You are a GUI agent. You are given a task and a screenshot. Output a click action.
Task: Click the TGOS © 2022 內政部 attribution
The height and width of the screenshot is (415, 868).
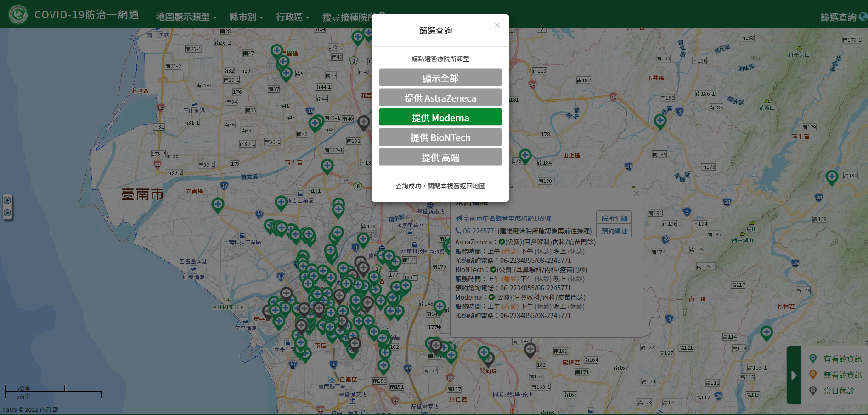pos(30,409)
